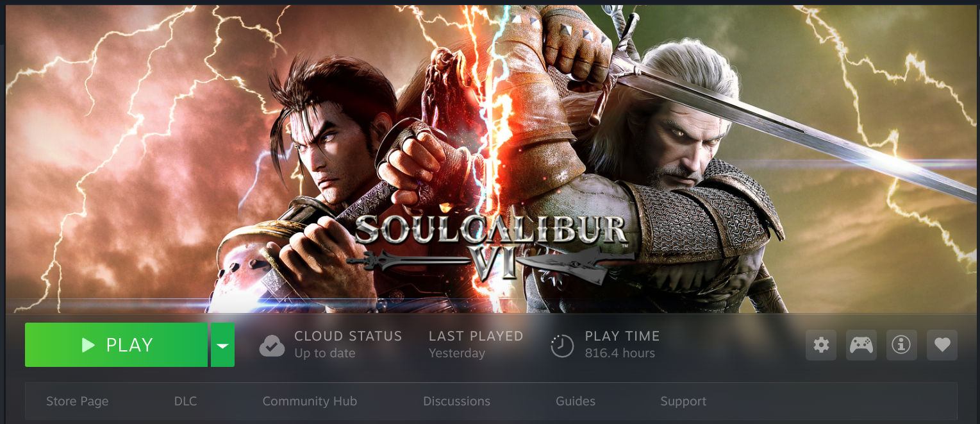The height and width of the screenshot is (424, 980).
Task: Open controller configuration icon
Action: point(861,345)
